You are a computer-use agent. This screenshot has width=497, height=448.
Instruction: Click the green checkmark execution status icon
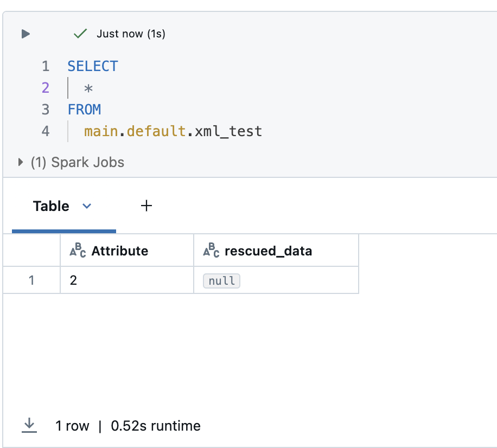point(80,33)
